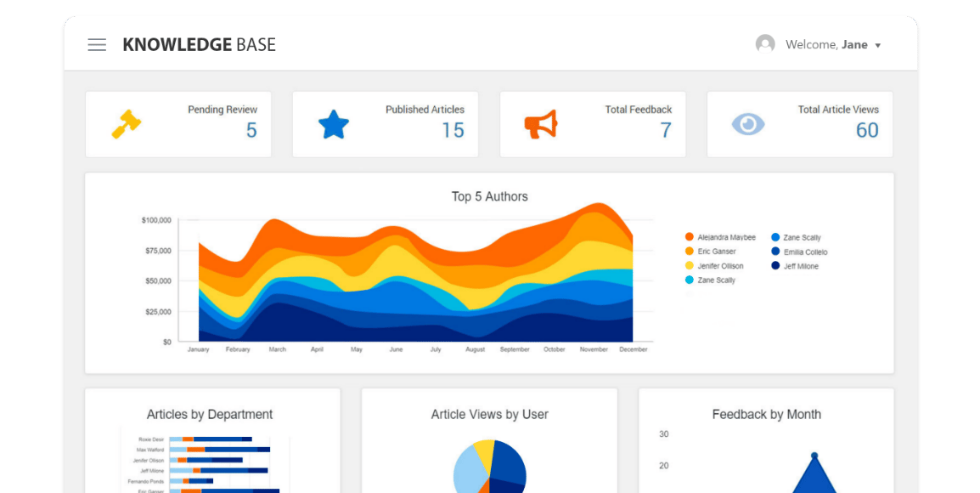Click the March label on the x-axis

(x=278, y=349)
